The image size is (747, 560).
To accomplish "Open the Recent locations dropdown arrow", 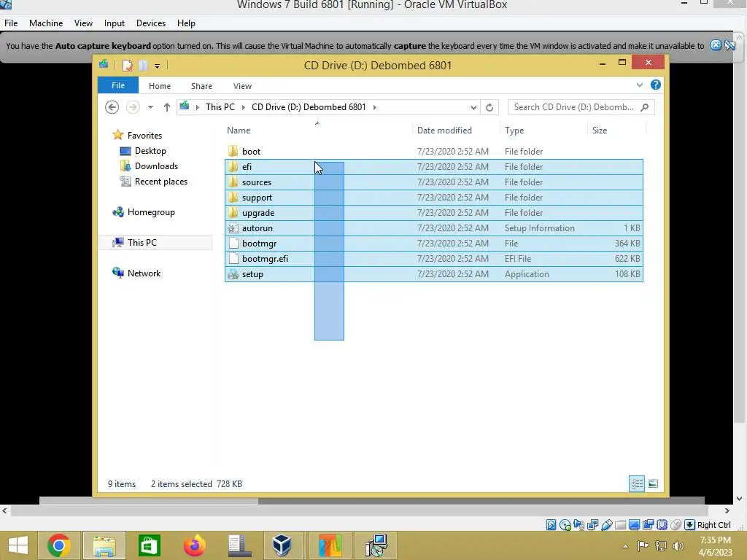I will (x=150, y=107).
